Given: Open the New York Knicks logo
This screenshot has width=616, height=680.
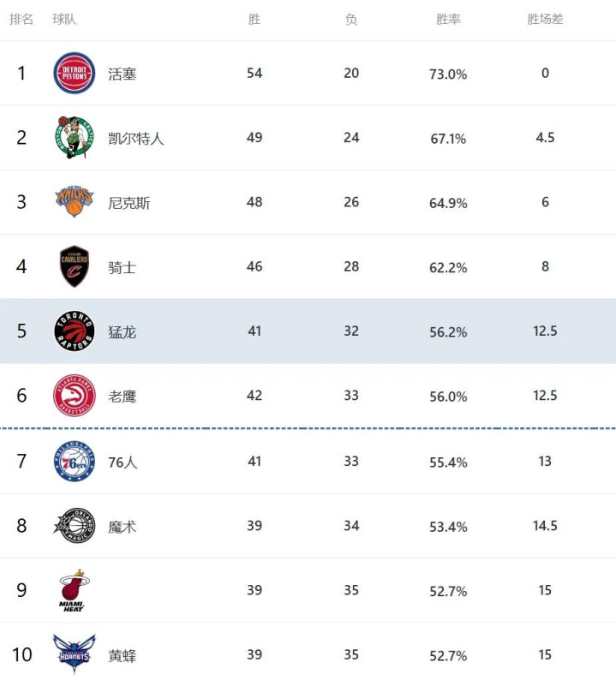Looking at the screenshot, I should click(75, 202).
